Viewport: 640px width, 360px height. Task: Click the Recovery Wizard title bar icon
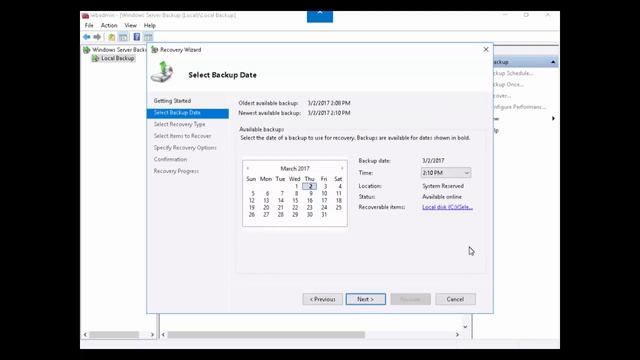click(x=154, y=50)
